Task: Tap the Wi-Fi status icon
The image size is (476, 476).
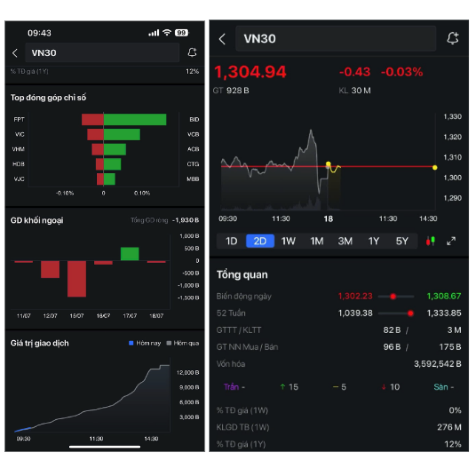Action: [167, 33]
